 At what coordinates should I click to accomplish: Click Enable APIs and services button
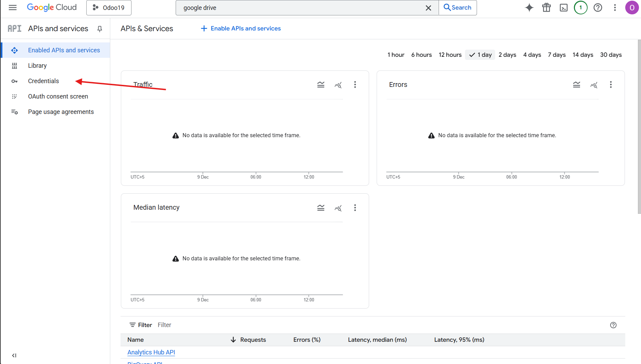[x=241, y=28]
